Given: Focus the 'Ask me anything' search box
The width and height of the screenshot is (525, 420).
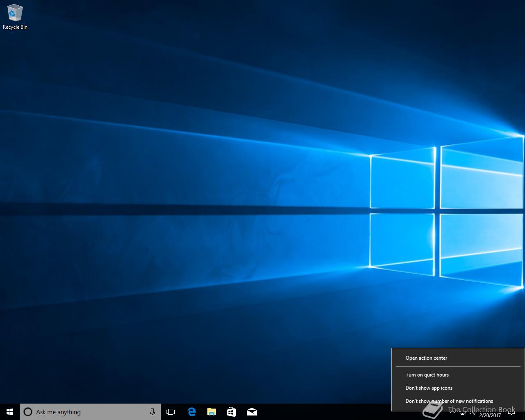Looking at the screenshot, I should [90, 412].
